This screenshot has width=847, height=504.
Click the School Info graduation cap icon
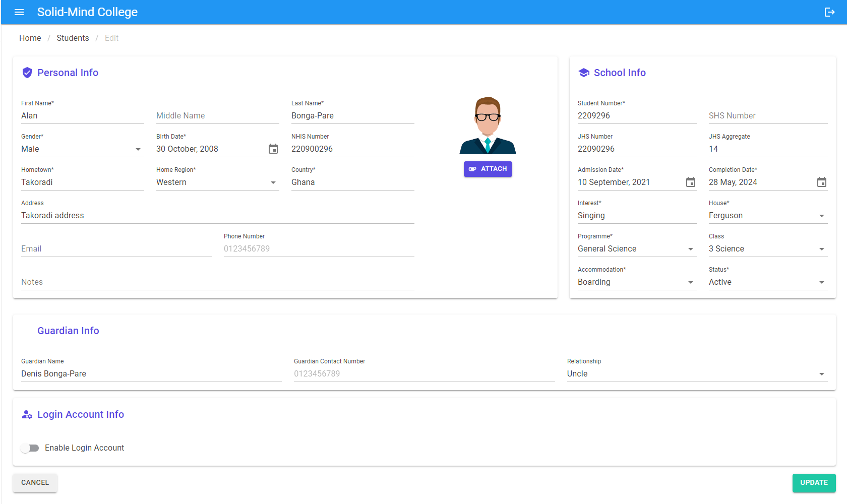coord(584,73)
